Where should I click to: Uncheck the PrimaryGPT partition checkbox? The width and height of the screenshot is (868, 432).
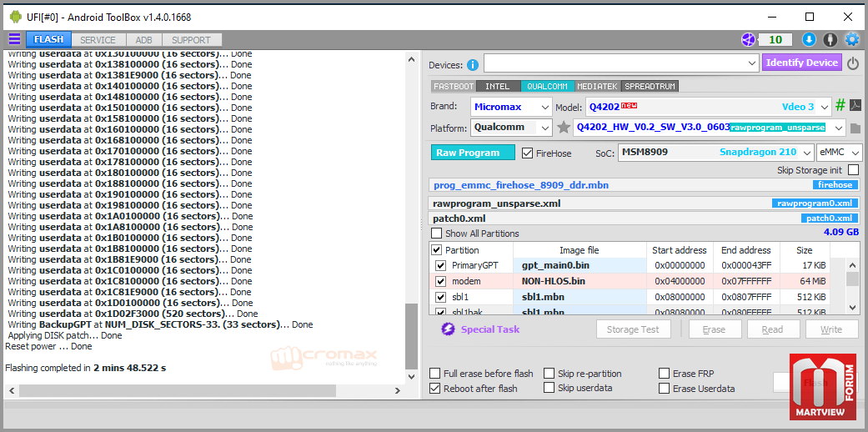coord(440,265)
